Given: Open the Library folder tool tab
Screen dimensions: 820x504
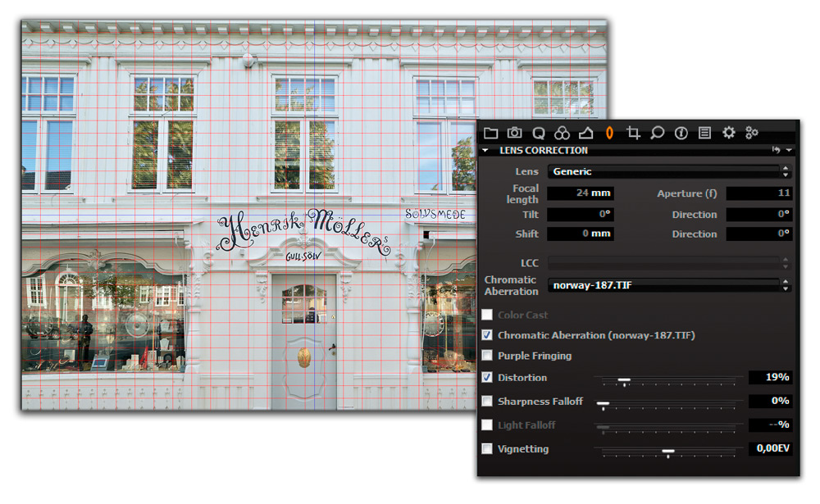Looking at the screenshot, I should pyautogui.click(x=490, y=133).
